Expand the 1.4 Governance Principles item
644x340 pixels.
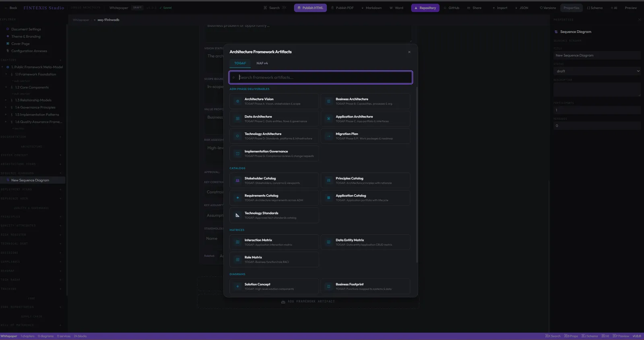click(6, 107)
